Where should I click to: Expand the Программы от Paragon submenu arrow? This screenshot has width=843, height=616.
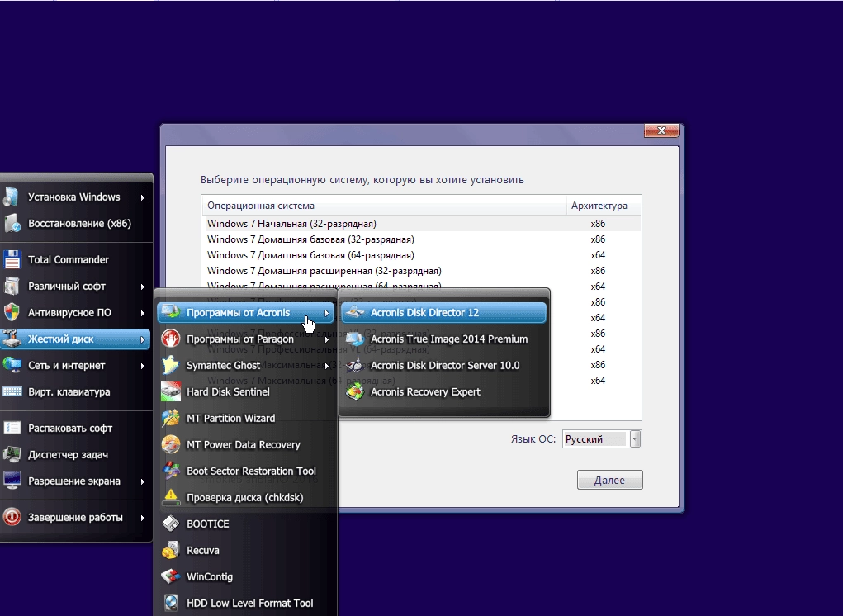(326, 339)
